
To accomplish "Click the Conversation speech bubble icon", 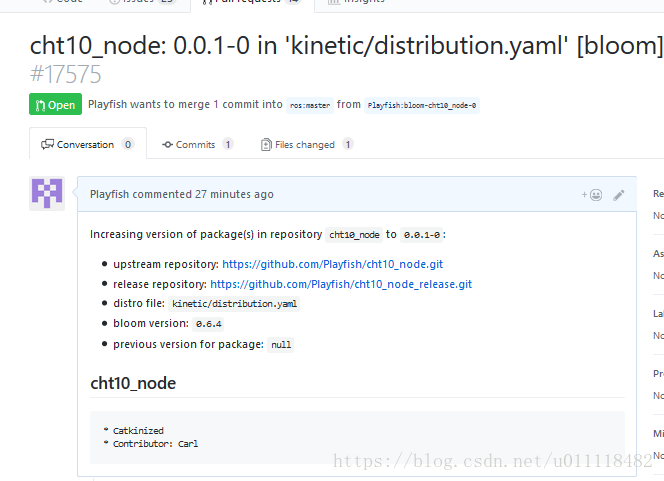I will click(x=47, y=144).
